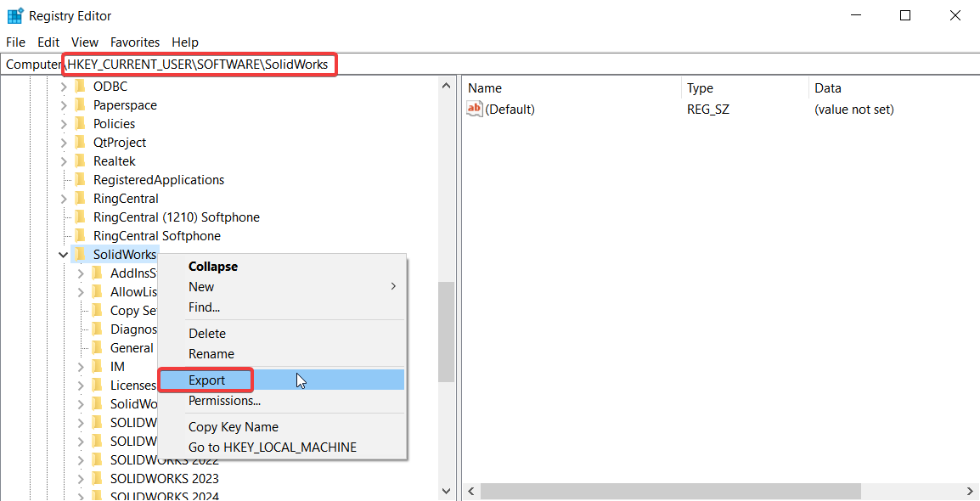
Task: Click the Policies folder icon
Action: [x=80, y=124]
